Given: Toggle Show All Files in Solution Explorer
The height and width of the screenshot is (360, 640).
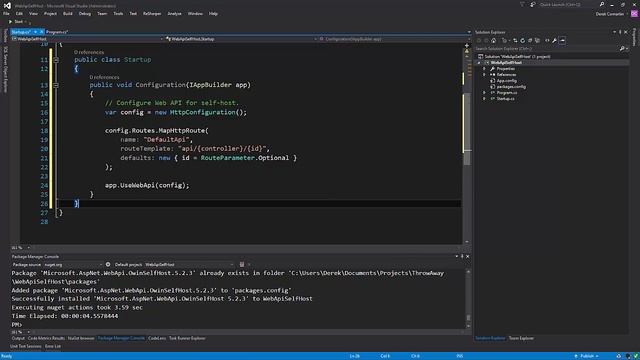Looking at the screenshot, I should pos(537,40).
